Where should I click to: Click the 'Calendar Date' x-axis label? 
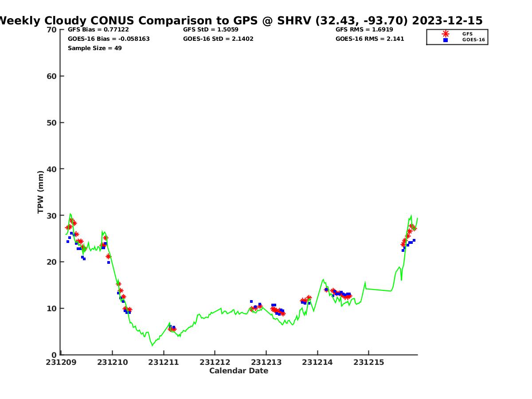(x=239, y=371)
